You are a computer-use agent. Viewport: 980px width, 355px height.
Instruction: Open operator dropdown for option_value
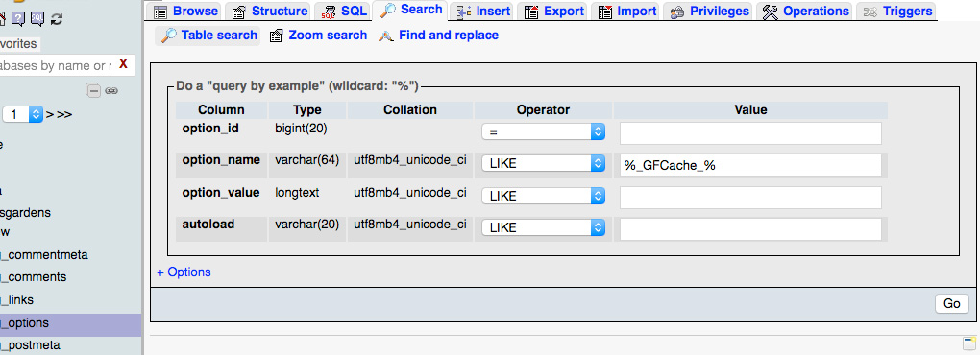(x=543, y=196)
